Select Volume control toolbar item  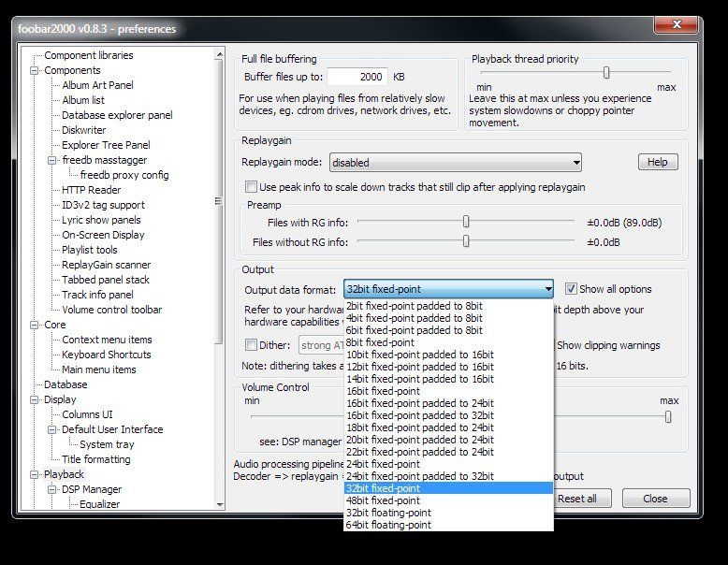(x=112, y=310)
